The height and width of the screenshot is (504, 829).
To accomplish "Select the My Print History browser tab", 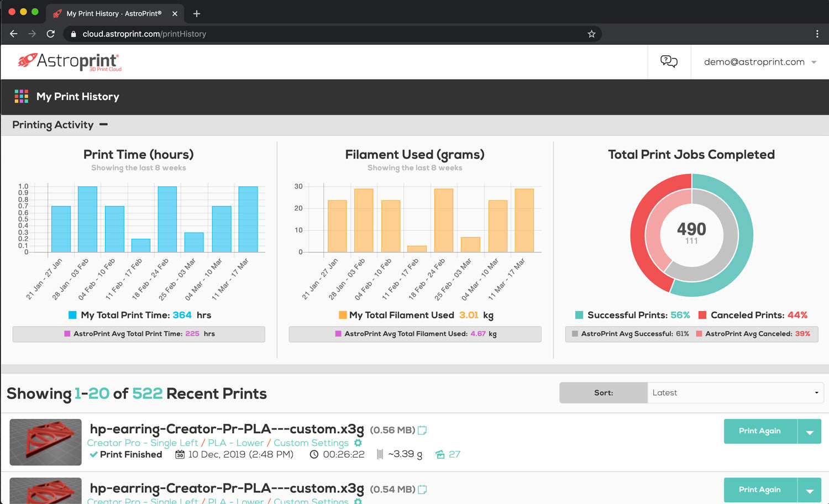I will coord(114,13).
